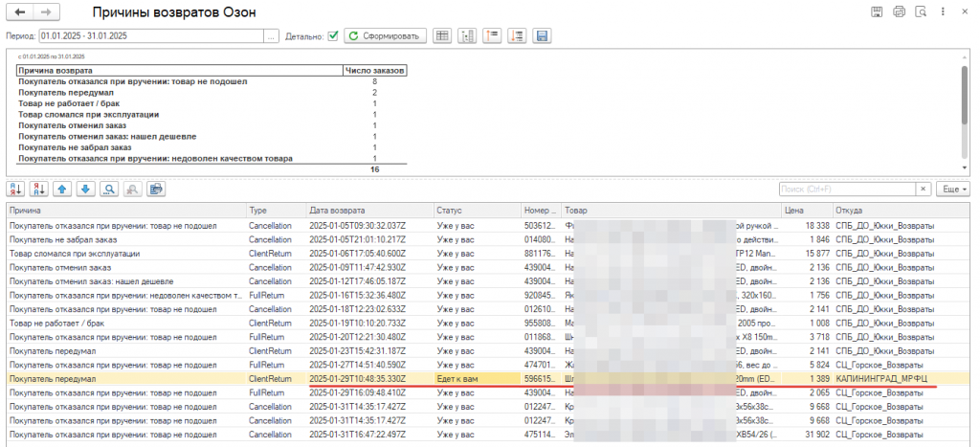Click the Type column header
This screenshot has width=980, height=447.
277,211
